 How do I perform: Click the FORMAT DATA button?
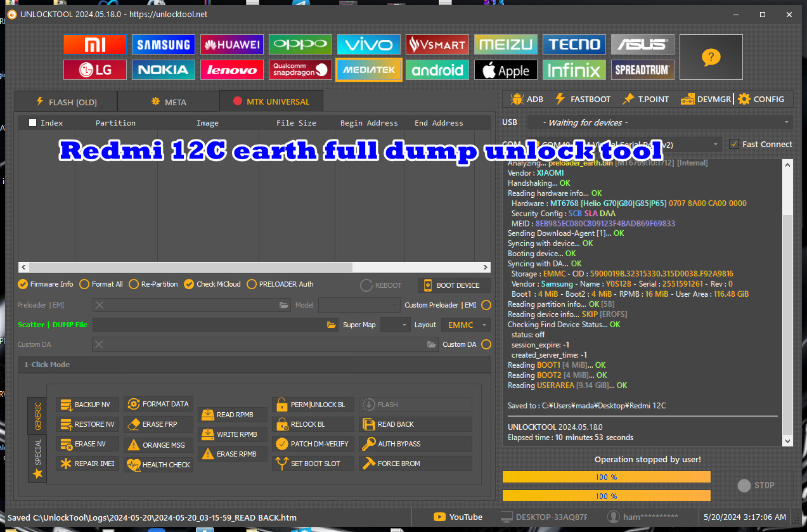(x=158, y=404)
